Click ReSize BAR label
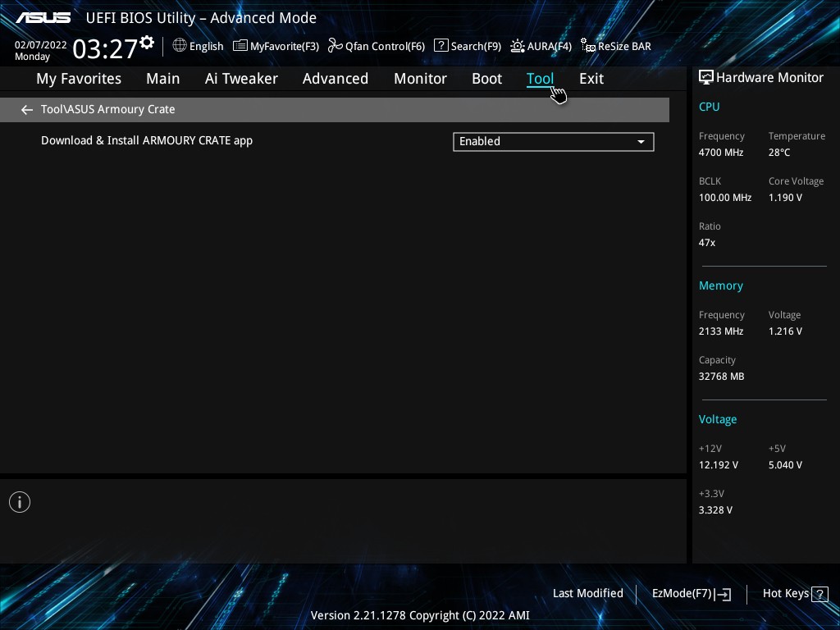Image resolution: width=840 pixels, height=630 pixels. coord(624,47)
